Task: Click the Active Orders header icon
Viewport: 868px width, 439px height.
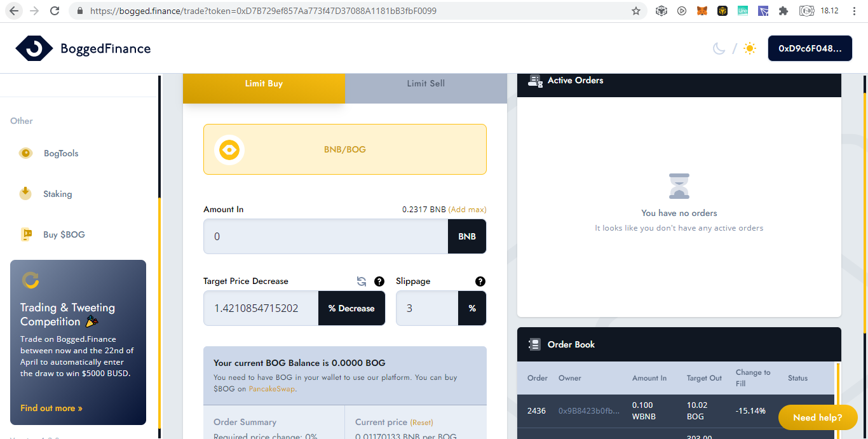Action: tap(535, 81)
